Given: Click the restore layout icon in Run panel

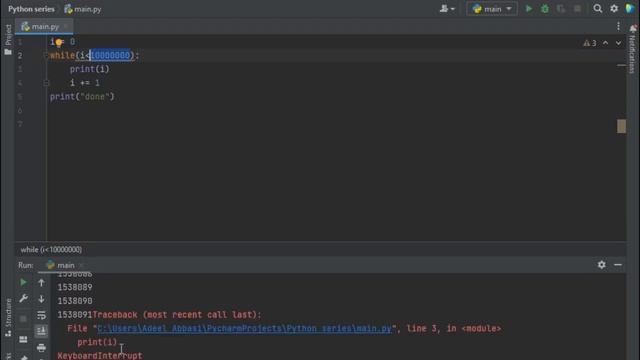Looking at the screenshot, I should click(23, 339).
